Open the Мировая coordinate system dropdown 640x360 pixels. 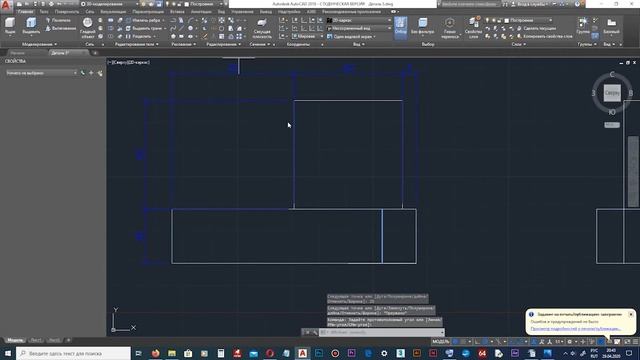pos(307,36)
